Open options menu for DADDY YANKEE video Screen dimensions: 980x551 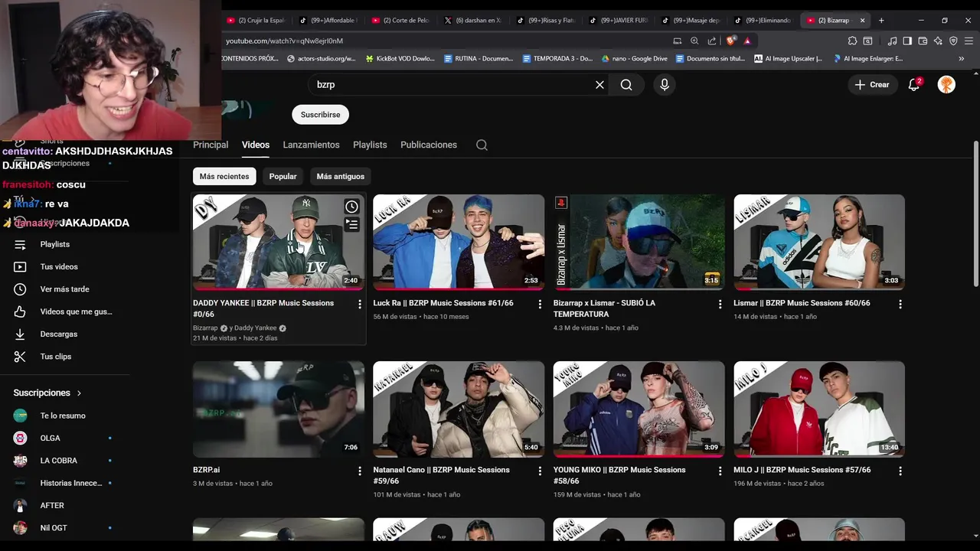360,304
